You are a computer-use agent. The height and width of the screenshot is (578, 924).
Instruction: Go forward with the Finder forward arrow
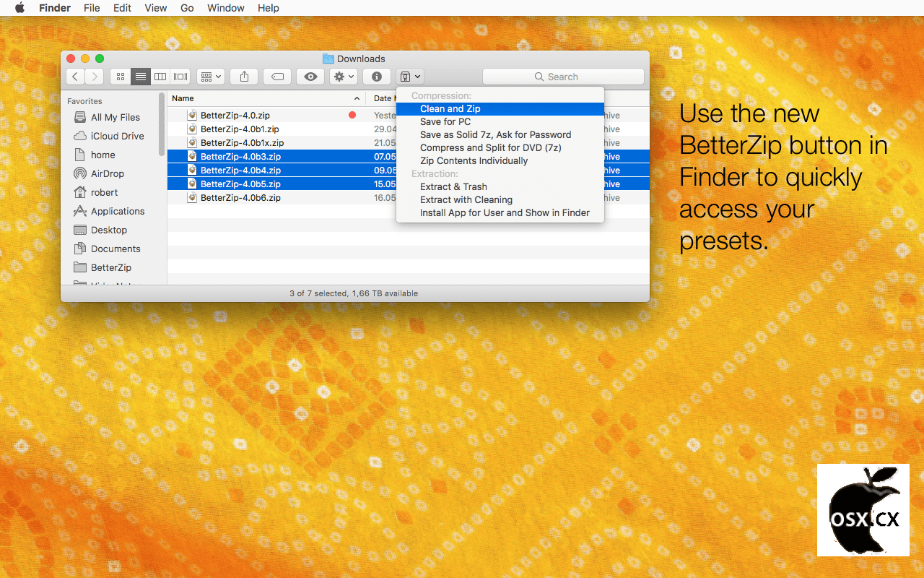point(94,77)
